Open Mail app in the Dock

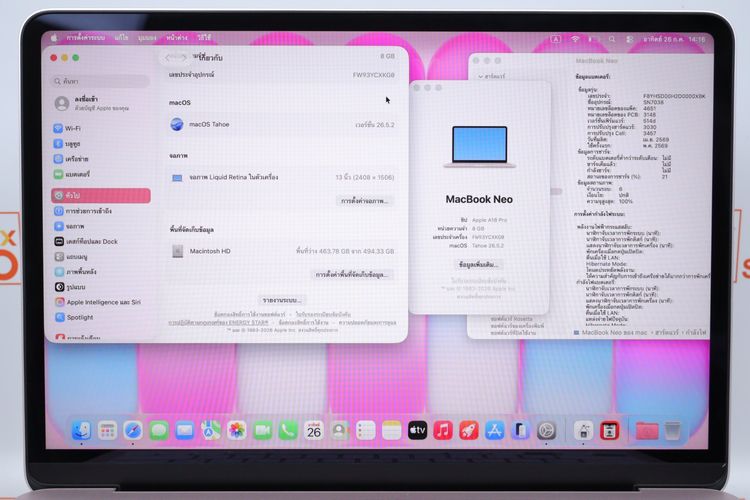185,431
